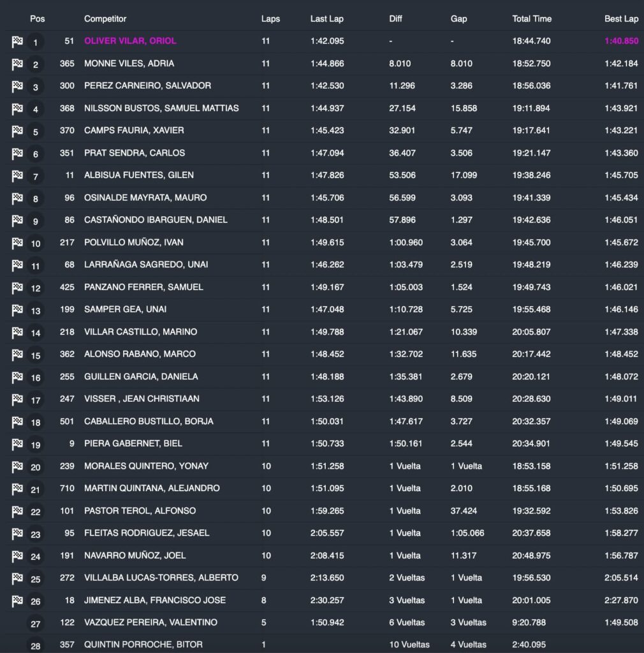The height and width of the screenshot is (653, 644).
Task: Click the Competitor column header
Action: (105, 18)
